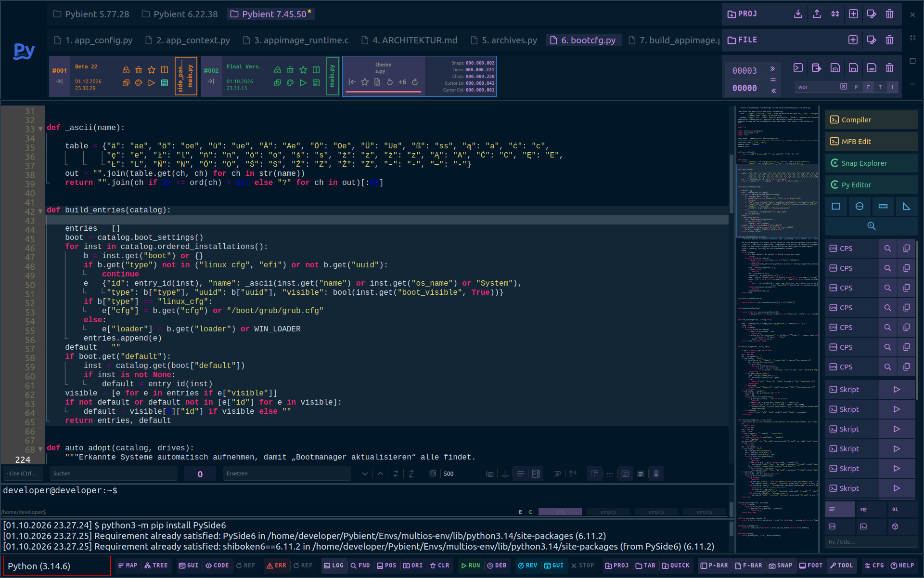The height and width of the screenshot is (578, 924).
Task: Open the Compiler panel button
Action: coord(871,120)
